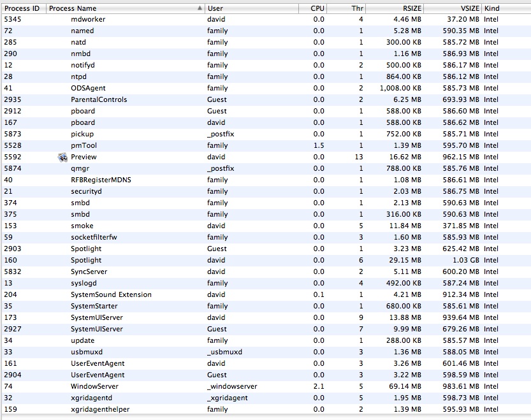Click the _windowserver user cell

tap(232, 386)
